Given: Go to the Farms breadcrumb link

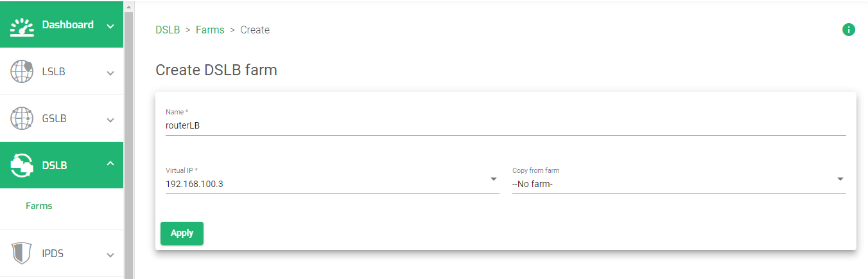Looking at the screenshot, I should coord(210,30).
